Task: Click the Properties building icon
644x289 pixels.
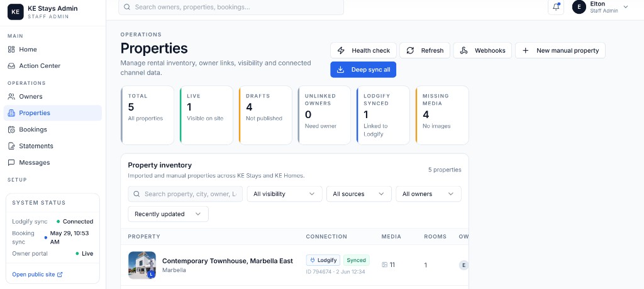Action: point(11,113)
